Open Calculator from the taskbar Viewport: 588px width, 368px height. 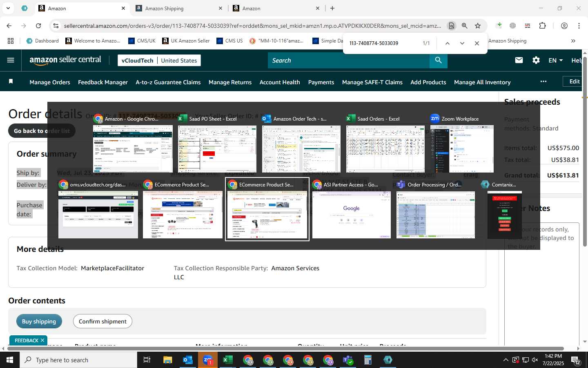[x=368, y=360]
